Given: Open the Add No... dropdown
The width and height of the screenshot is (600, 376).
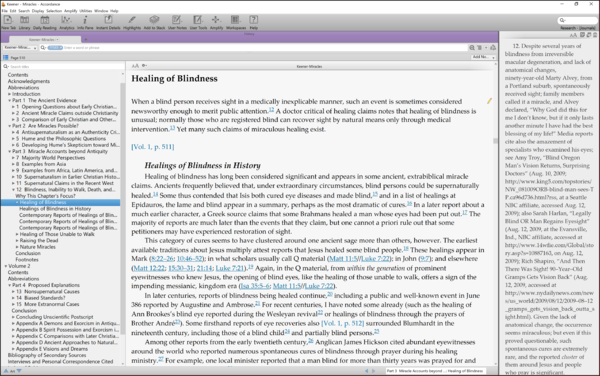Looking at the screenshot, I should coord(484,57).
